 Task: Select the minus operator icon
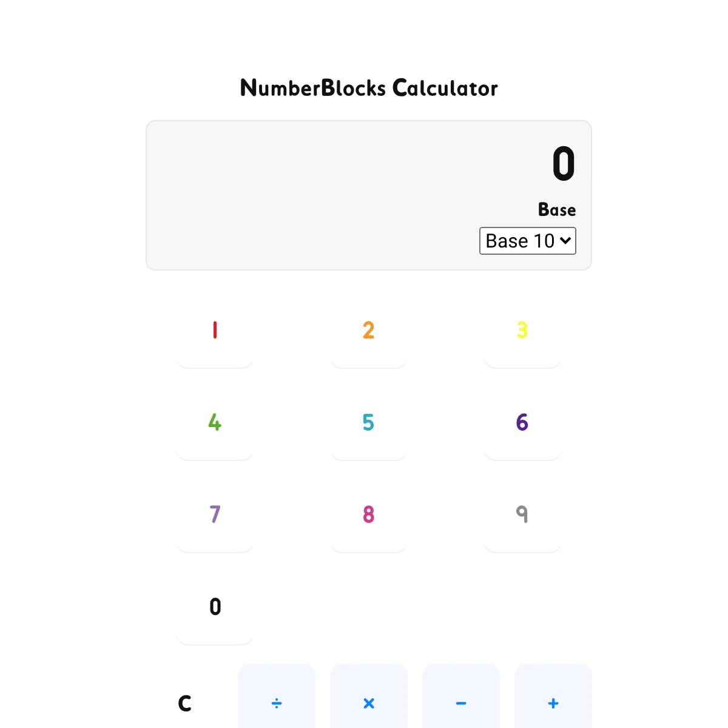[461, 703]
